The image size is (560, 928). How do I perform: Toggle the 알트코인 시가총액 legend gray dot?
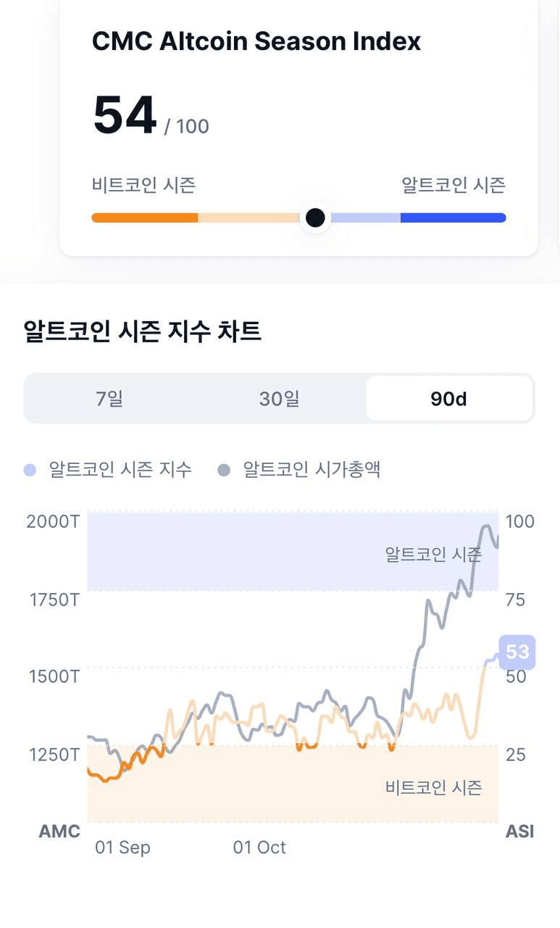pos(224,471)
